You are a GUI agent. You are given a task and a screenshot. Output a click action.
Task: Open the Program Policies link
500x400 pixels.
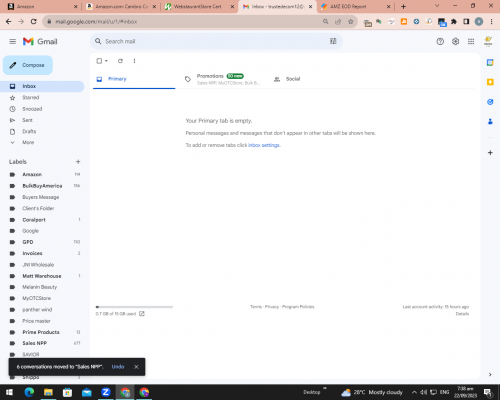(298, 307)
